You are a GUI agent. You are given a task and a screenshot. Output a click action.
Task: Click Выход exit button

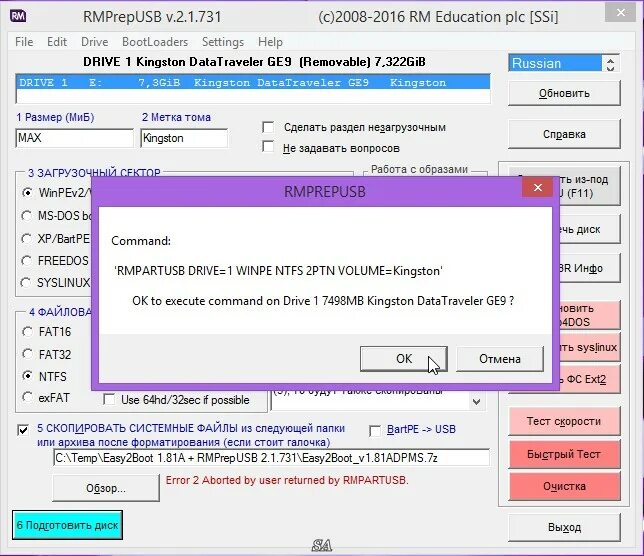pos(564,527)
